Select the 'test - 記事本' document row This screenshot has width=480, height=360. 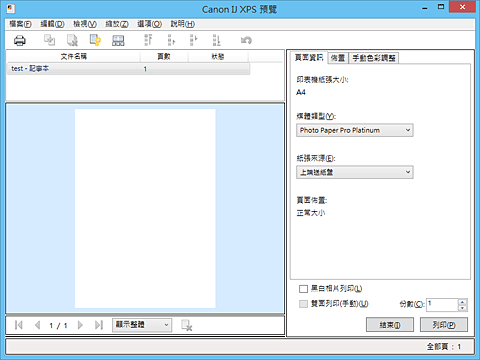tap(128, 69)
